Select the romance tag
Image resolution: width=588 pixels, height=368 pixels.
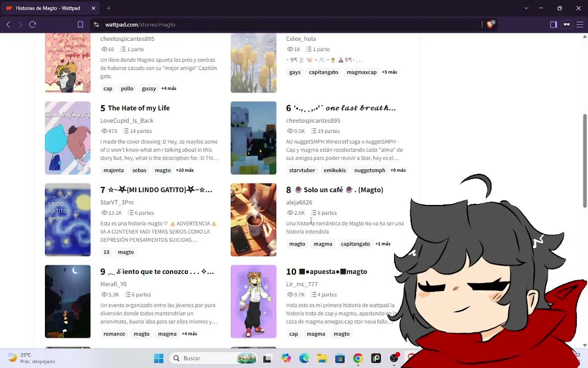114,334
